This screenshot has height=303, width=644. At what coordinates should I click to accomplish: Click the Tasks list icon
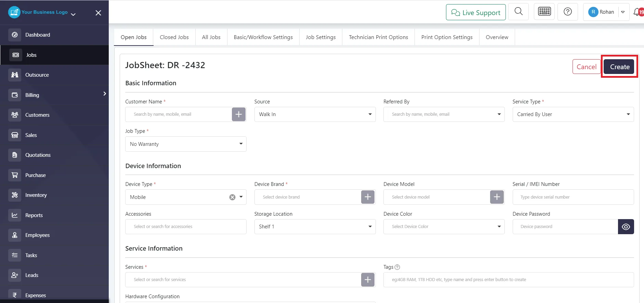(15, 255)
